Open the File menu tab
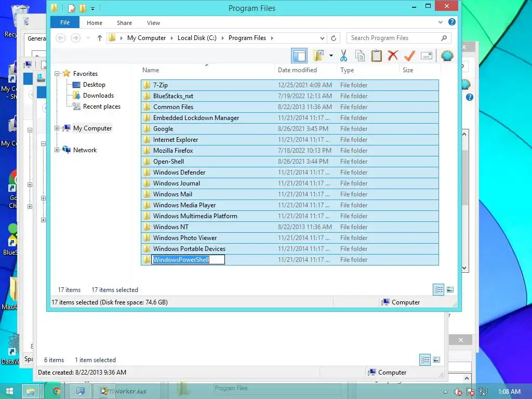Viewport: 532px width, 399px height. point(65,22)
